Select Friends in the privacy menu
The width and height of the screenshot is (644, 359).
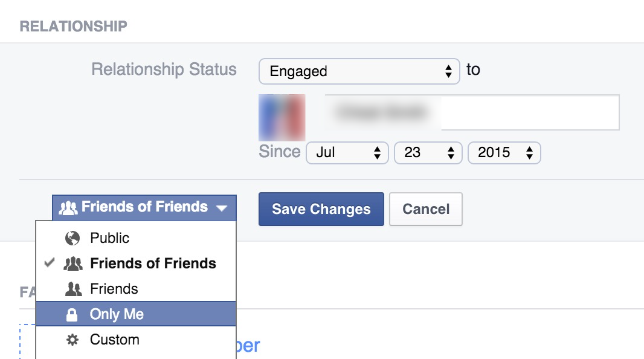pyautogui.click(x=114, y=289)
